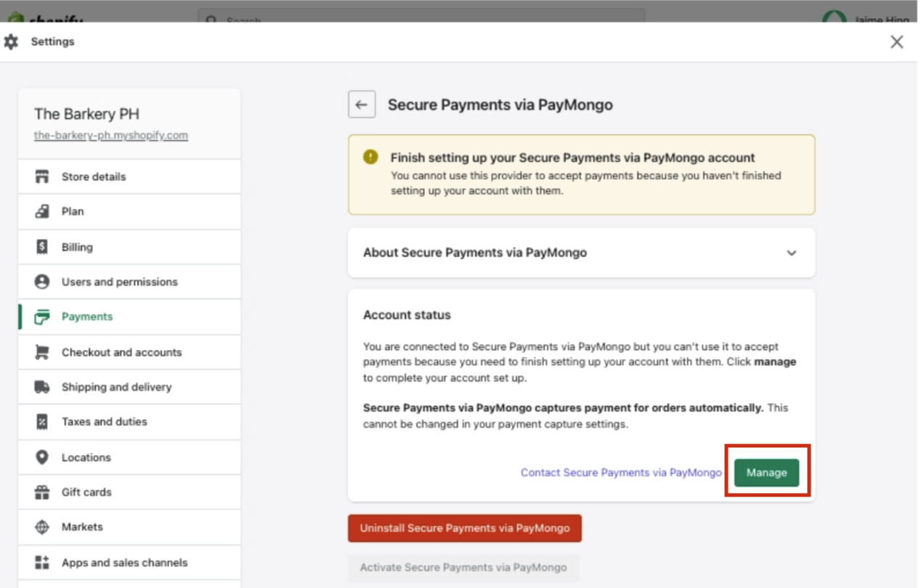The height and width of the screenshot is (588, 921).
Task: Expand About Secure Payments via PayMongo chevron
Action: 792,253
